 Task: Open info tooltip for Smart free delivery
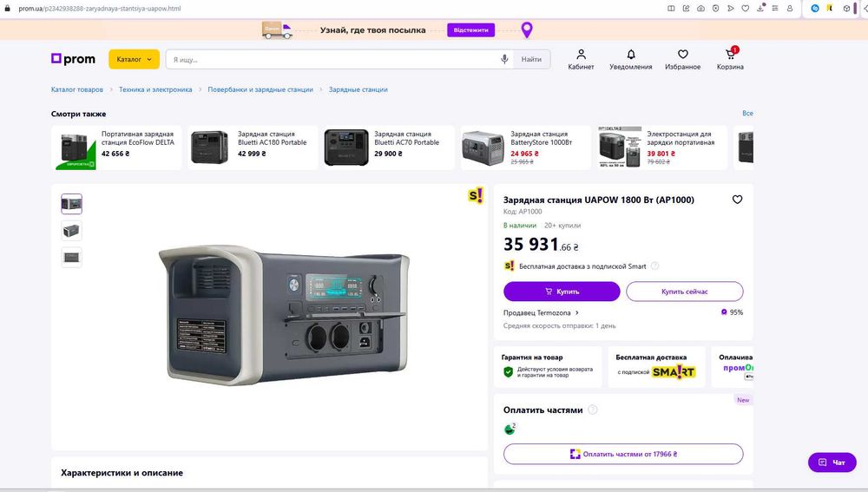[x=654, y=266]
